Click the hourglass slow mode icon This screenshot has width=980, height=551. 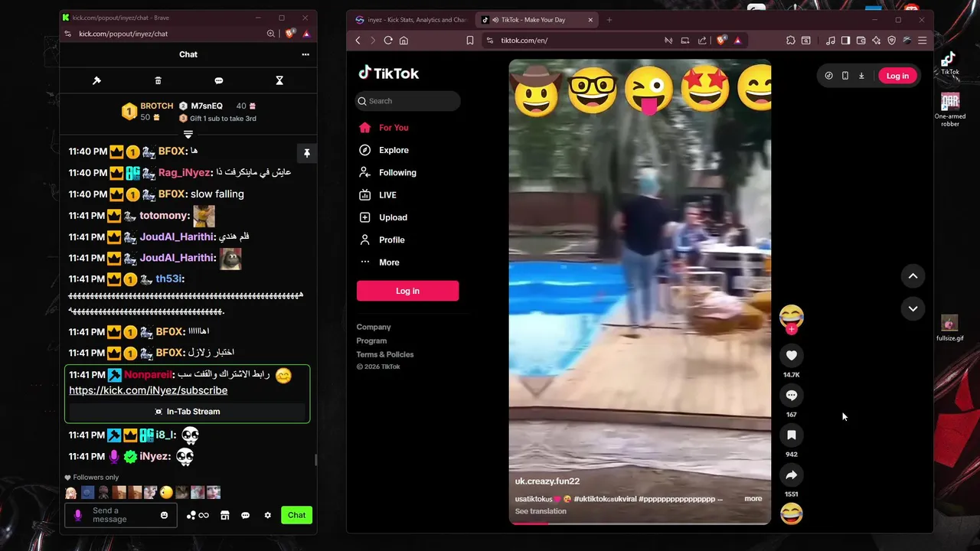pyautogui.click(x=279, y=80)
